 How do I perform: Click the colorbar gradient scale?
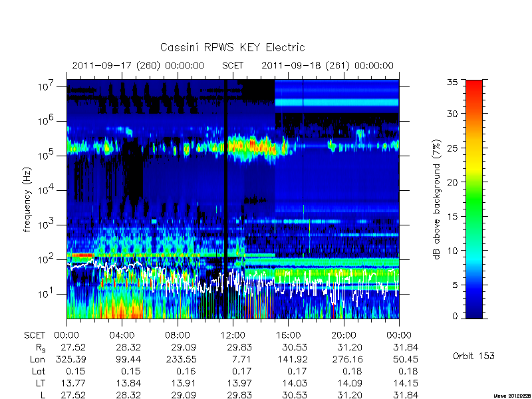tap(474, 199)
